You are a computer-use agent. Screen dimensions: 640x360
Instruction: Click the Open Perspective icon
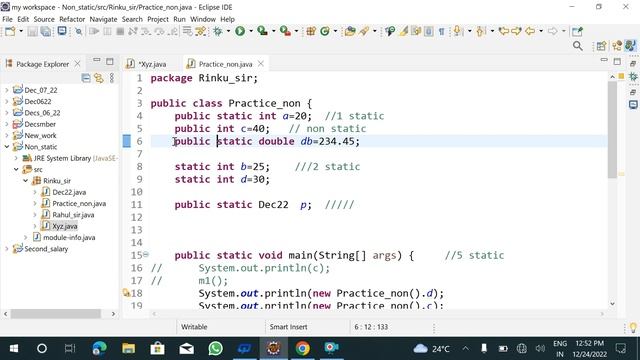pos(601,46)
